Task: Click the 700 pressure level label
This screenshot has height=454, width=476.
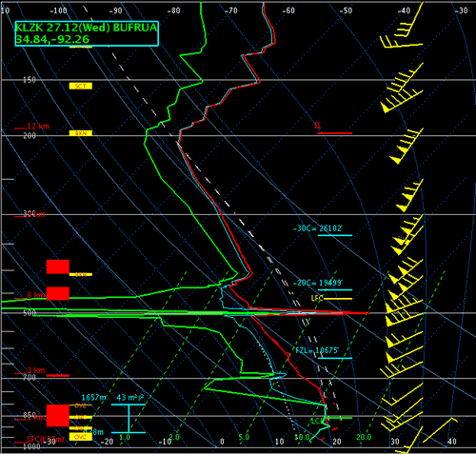Action: click(30, 378)
